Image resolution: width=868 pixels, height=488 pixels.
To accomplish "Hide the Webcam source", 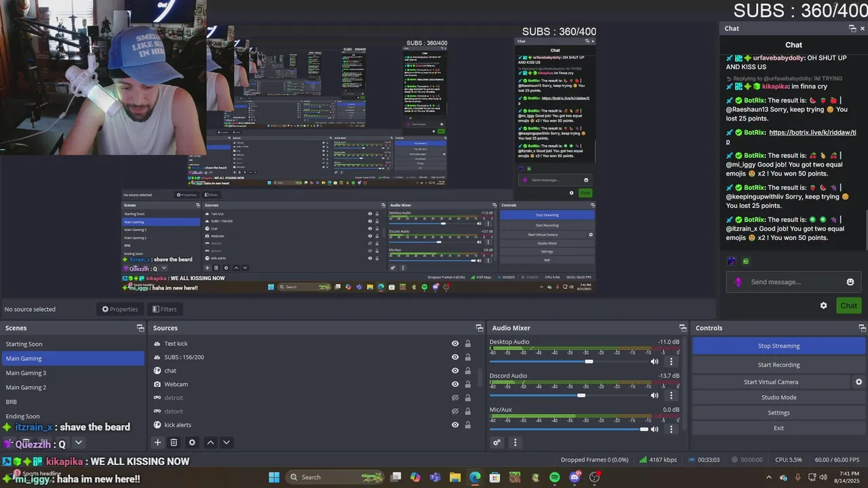I will 455,384.
